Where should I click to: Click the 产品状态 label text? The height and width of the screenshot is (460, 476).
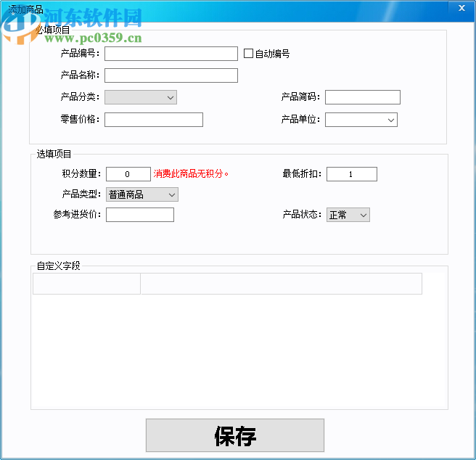coord(302,214)
